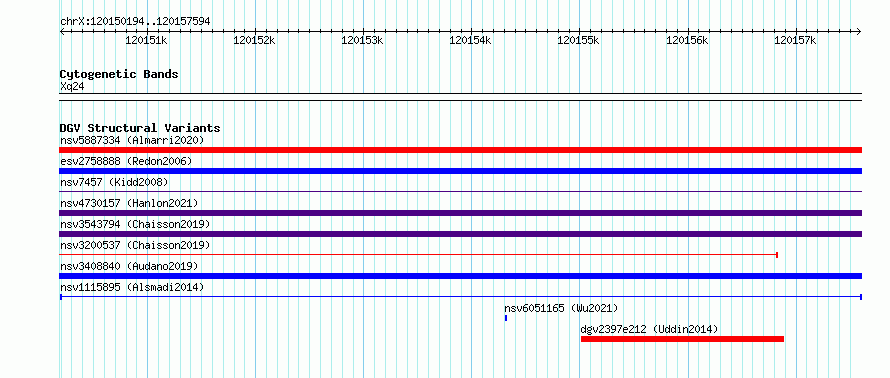Click the chrX:120150194..120157594 coordinate label

tap(135, 22)
